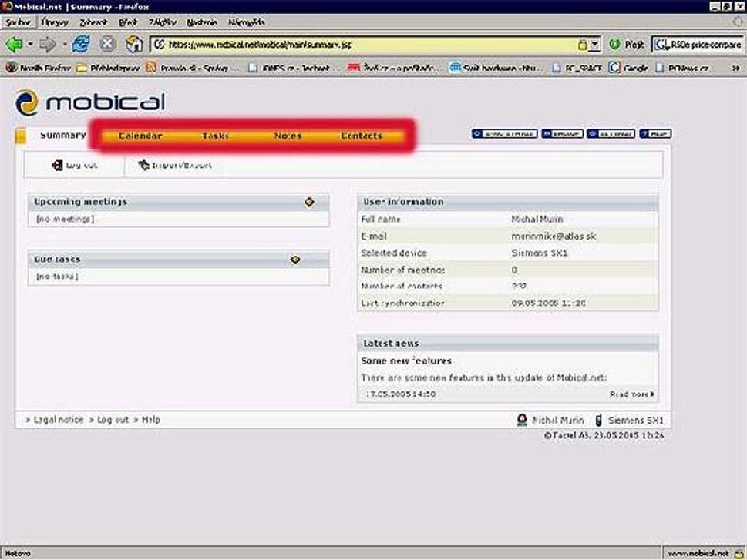Click the mobical logo
This screenshot has height=560, width=747.
click(90, 102)
